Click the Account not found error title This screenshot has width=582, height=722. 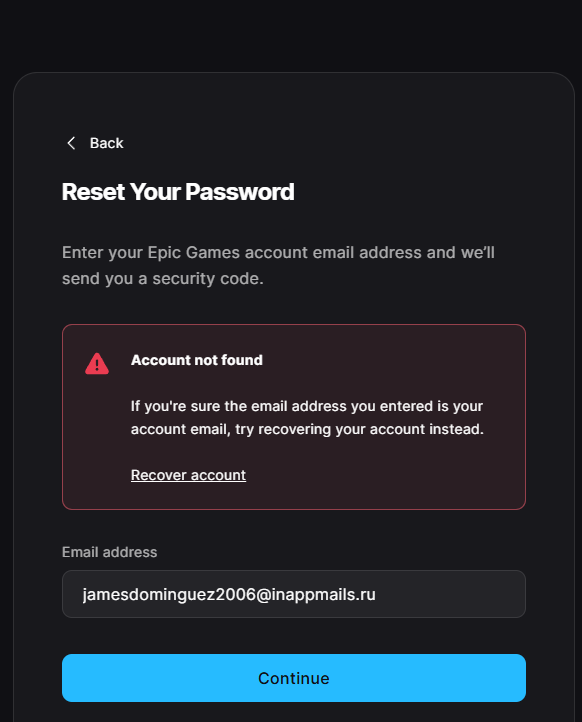click(197, 360)
